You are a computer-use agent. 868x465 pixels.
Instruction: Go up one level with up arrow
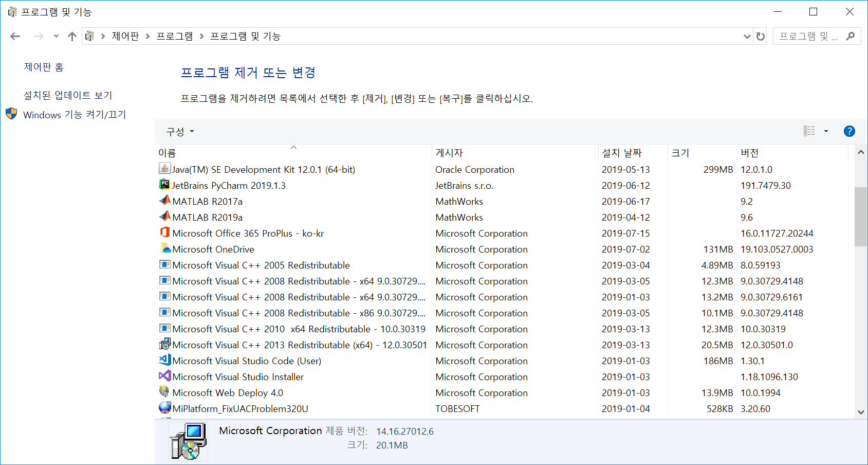(x=72, y=36)
